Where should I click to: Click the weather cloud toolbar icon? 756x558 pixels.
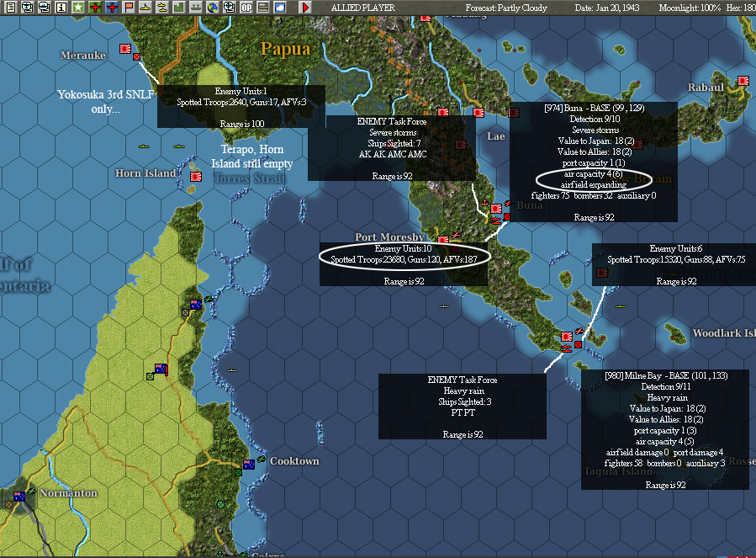(x=280, y=8)
